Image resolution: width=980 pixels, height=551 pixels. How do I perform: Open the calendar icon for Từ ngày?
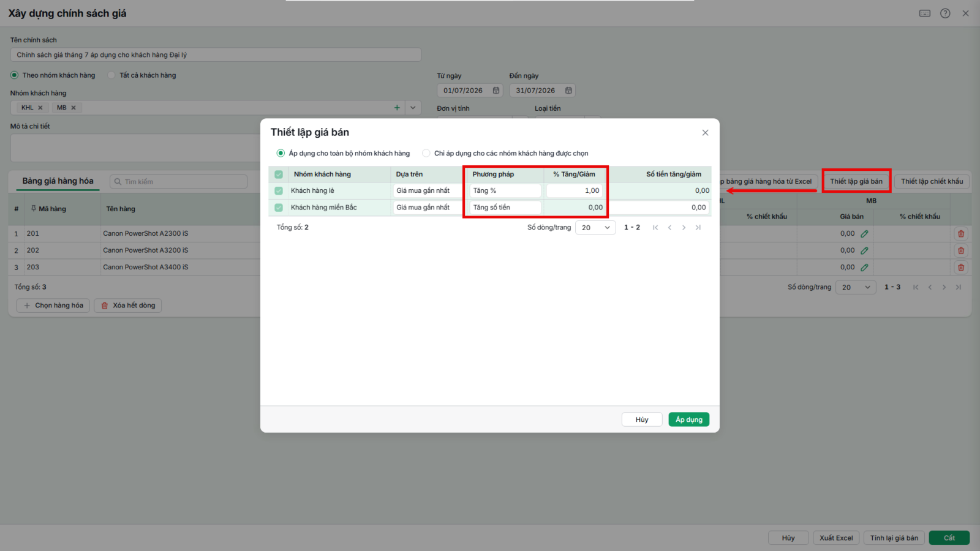coord(496,91)
